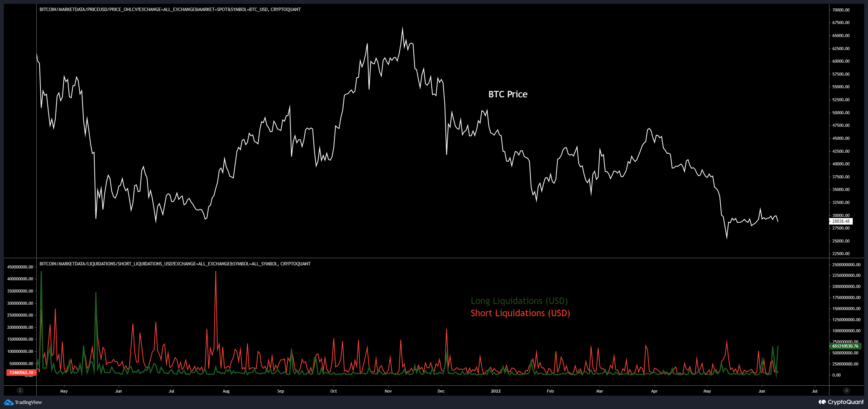The height and width of the screenshot is (409, 868).
Task: Select the Dec label on the time axis
Action: [x=441, y=391]
